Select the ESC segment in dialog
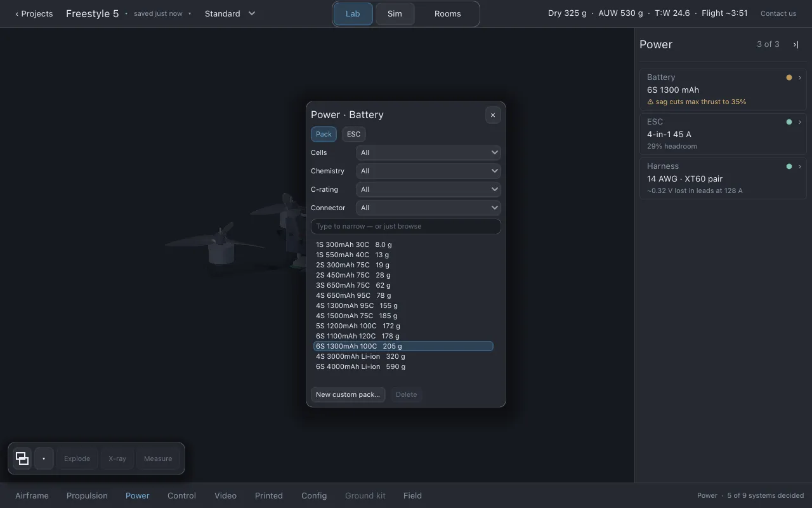 (x=353, y=134)
